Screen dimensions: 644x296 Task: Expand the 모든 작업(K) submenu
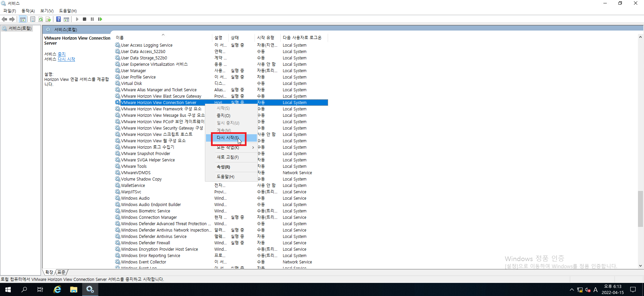click(x=231, y=147)
